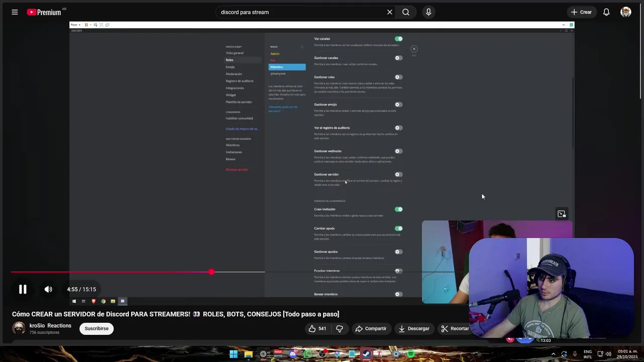Toggle 'Gestionar webhooks' switch in video
The width and height of the screenshot is (644, 362).
398,151
